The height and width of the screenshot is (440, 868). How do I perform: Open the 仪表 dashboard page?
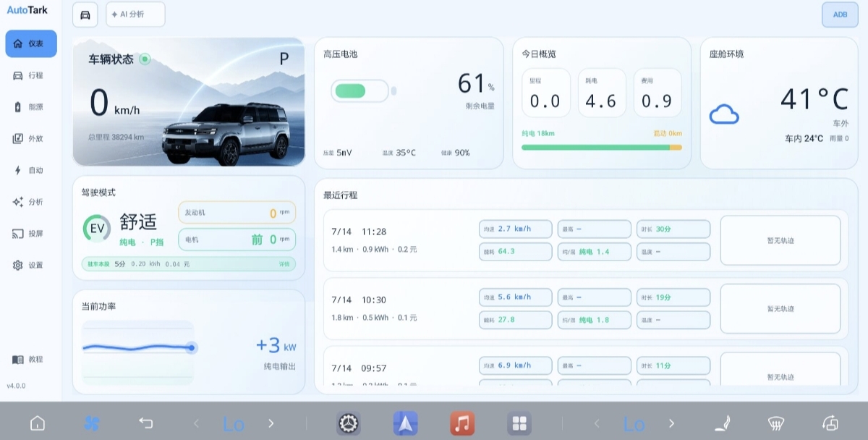click(31, 43)
